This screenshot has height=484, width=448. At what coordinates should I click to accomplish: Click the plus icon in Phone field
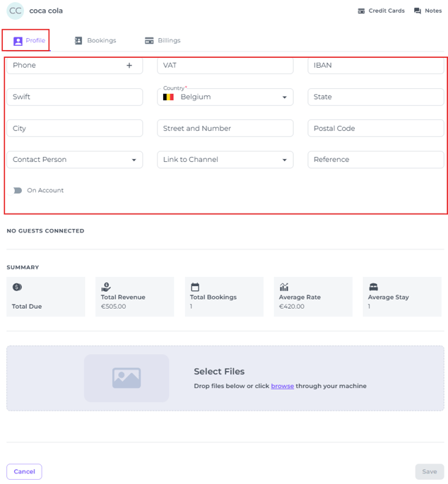pos(129,66)
